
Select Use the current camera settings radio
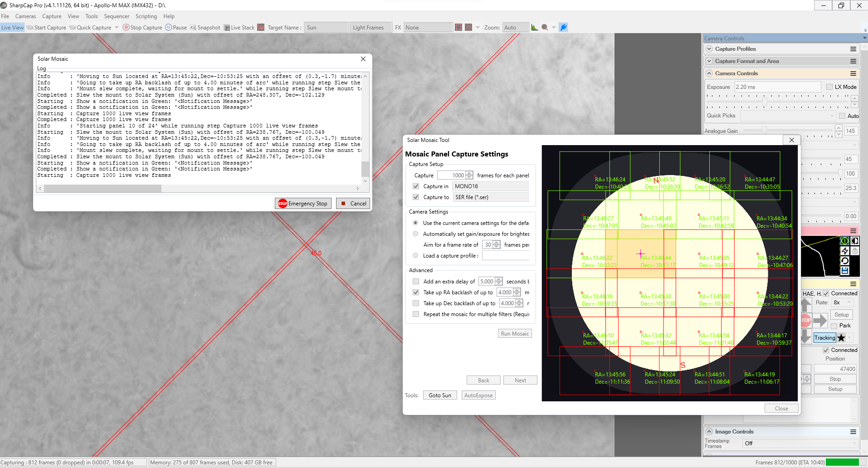(x=415, y=223)
